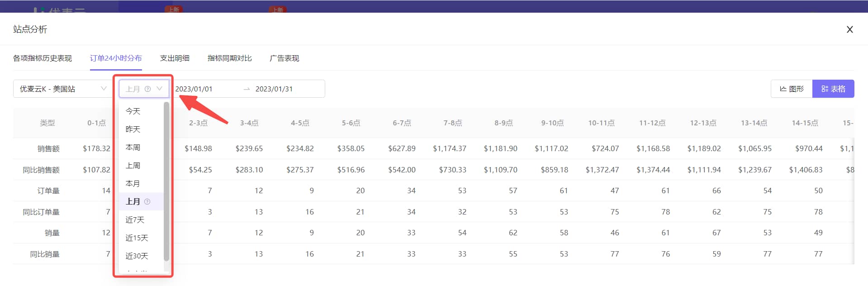Screen dimensions: 868x286
Task: Click the period dropdown list scrollbar
Action: [166, 181]
